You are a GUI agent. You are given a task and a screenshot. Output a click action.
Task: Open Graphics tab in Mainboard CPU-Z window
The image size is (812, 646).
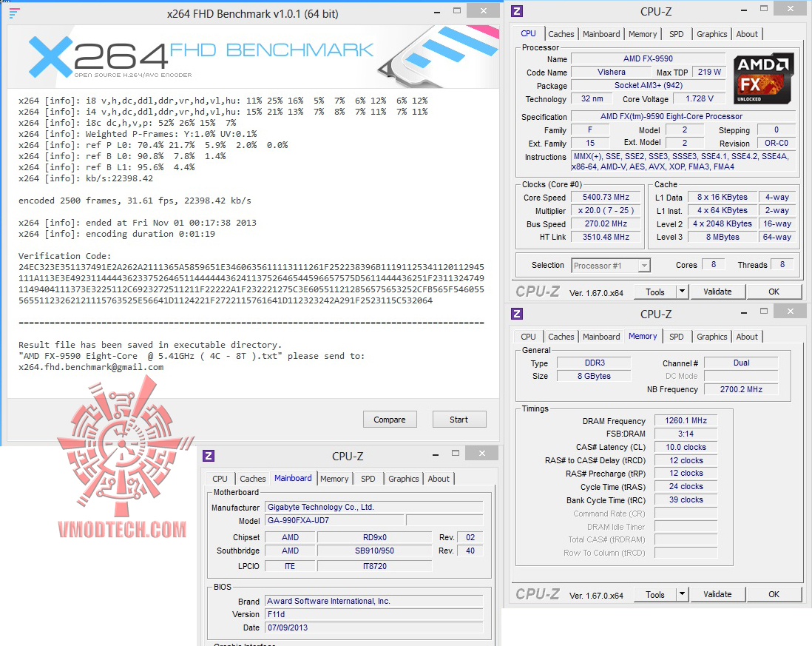403,479
